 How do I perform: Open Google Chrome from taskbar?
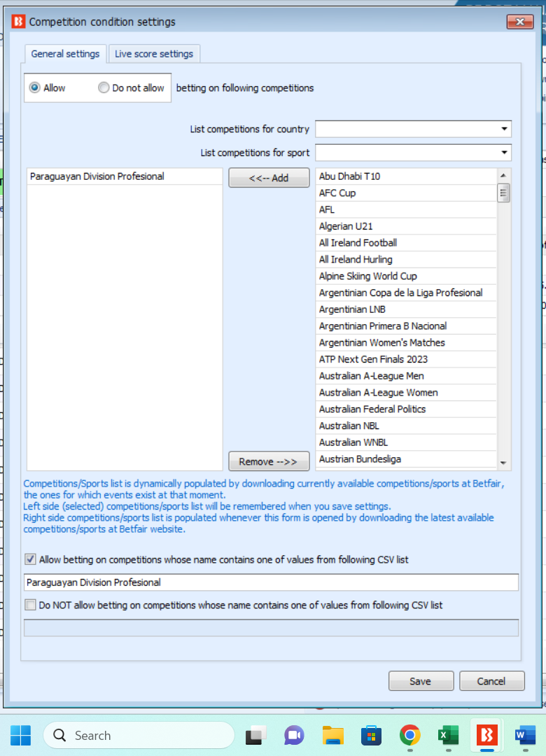(410, 735)
